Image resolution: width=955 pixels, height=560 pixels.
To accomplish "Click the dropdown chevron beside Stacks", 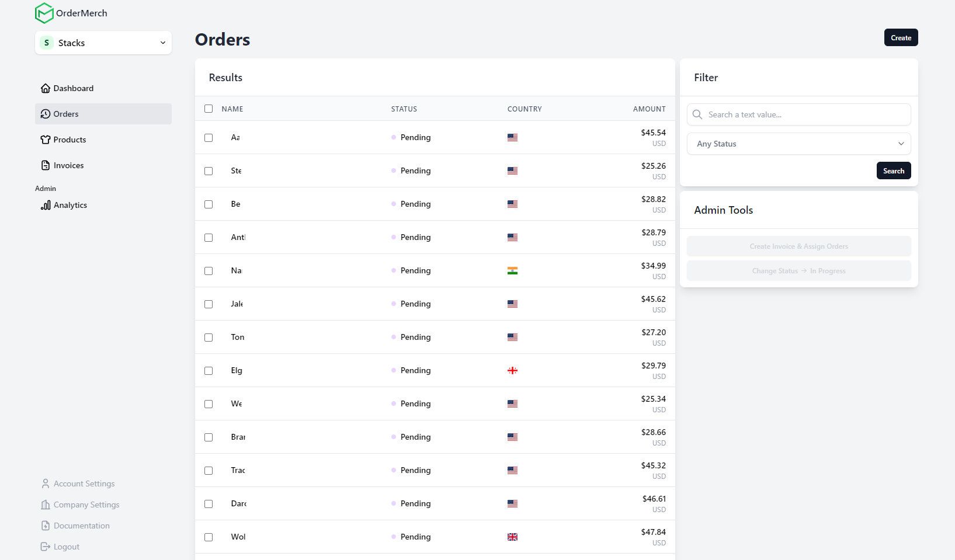I will [162, 43].
